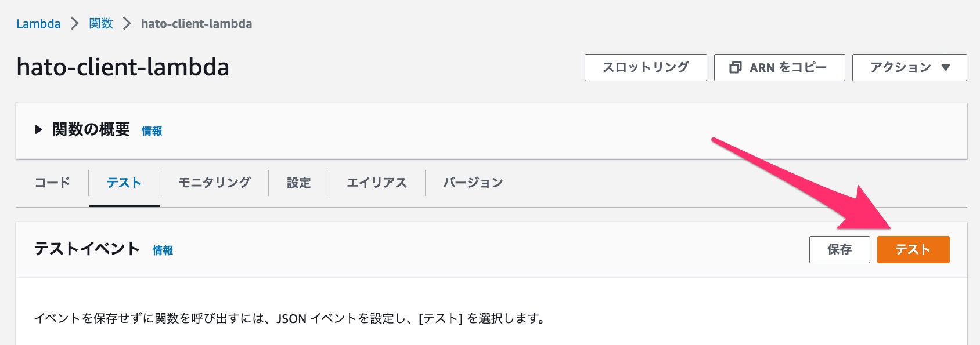Click the 保存 button

(840, 250)
